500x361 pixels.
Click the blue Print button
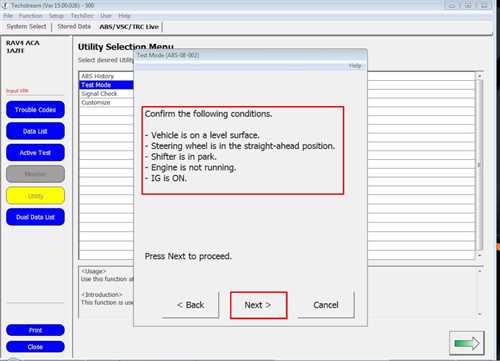click(x=35, y=330)
